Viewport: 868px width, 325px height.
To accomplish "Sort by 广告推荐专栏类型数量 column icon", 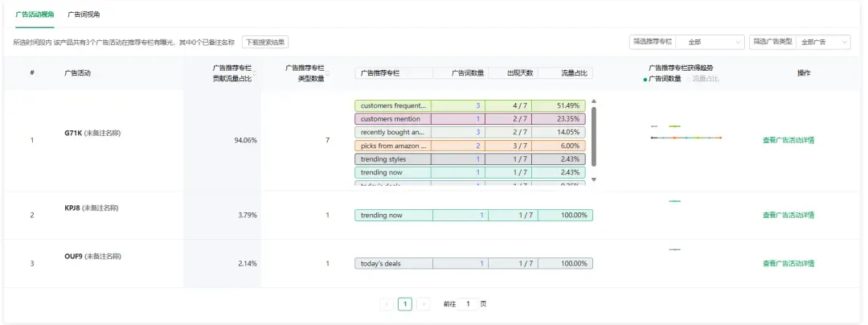I will 327,73.
